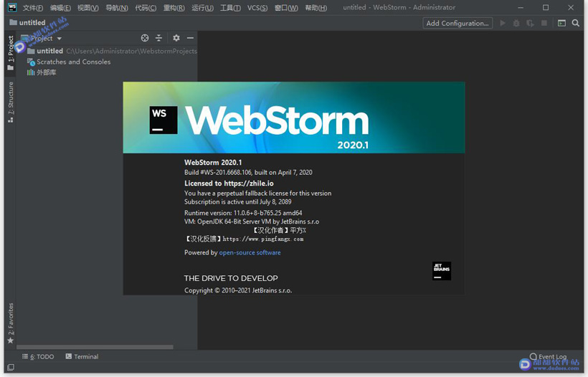
Task: Open the Event Log
Action: [549, 356]
